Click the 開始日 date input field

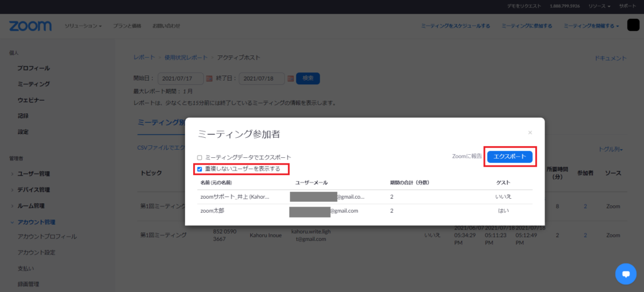pos(180,79)
